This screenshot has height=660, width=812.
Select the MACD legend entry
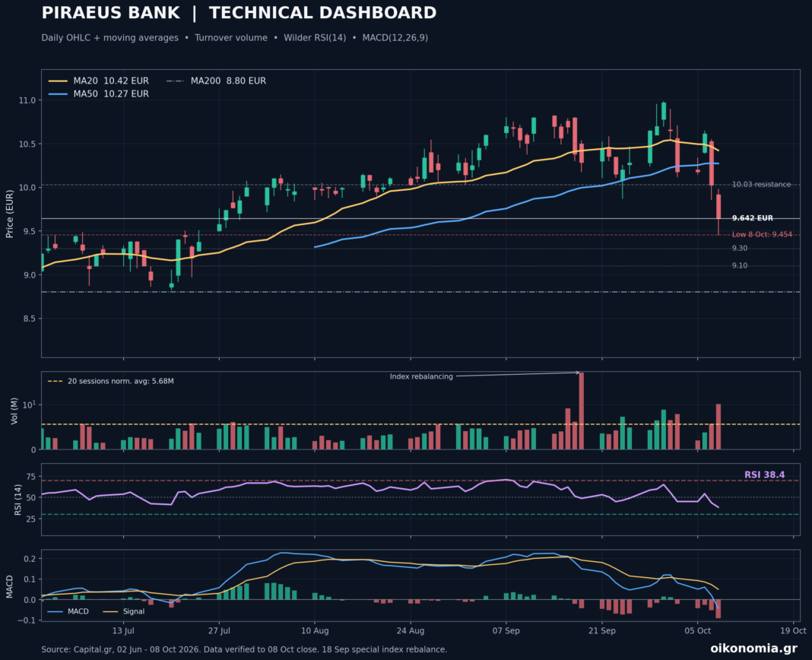click(68, 611)
